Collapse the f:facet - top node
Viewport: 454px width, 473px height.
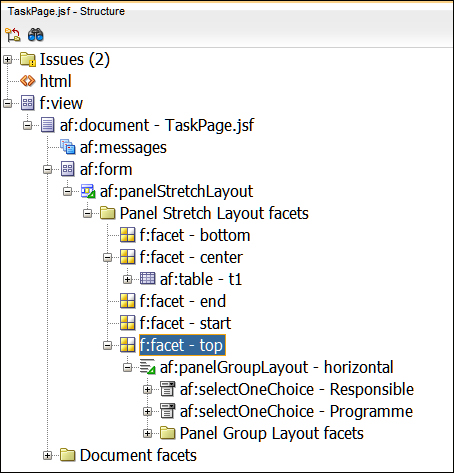(107, 345)
